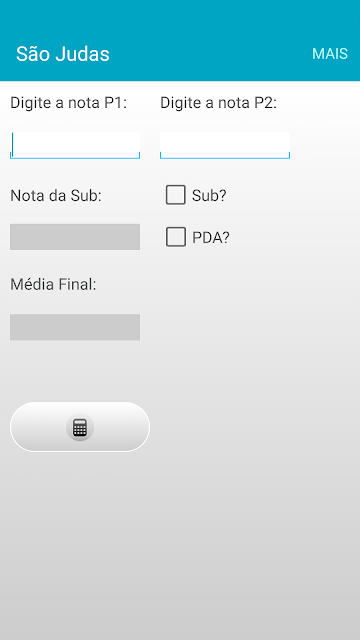Tap the 'Sub?' label text
The height and width of the screenshot is (640, 360).
tap(209, 196)
